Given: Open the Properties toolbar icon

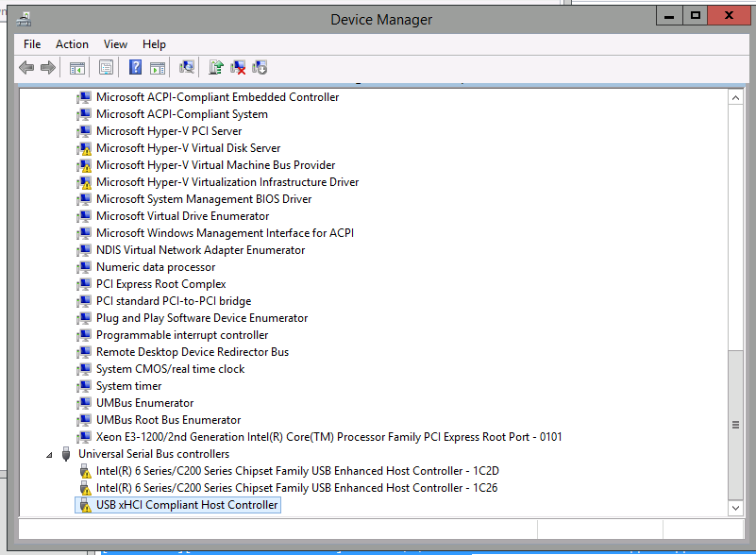Looking at the screenshot, I should tap(106, 68).
